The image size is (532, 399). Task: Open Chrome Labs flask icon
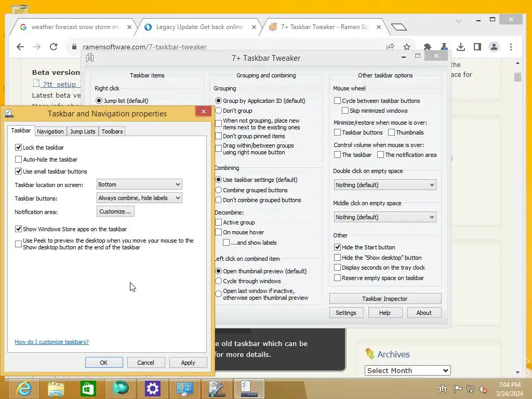444,47
